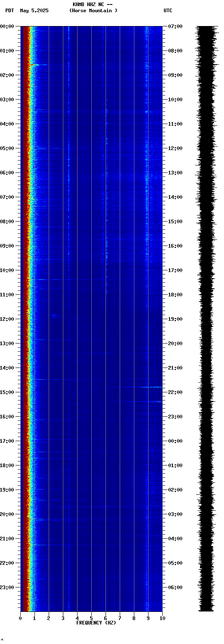Click the 05:00 PDT time label
The width and height of the screenshot is (224, 644).
coord(7,148)
